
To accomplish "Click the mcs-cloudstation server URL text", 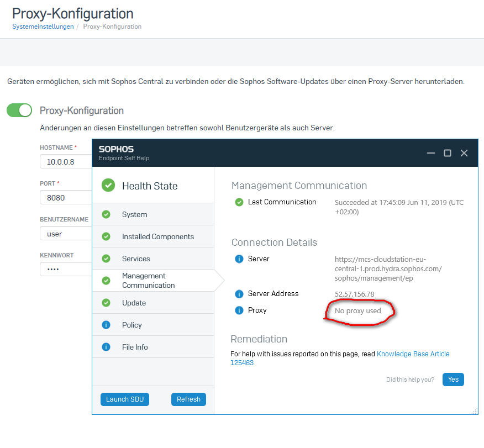I will (x=388, y=268).
